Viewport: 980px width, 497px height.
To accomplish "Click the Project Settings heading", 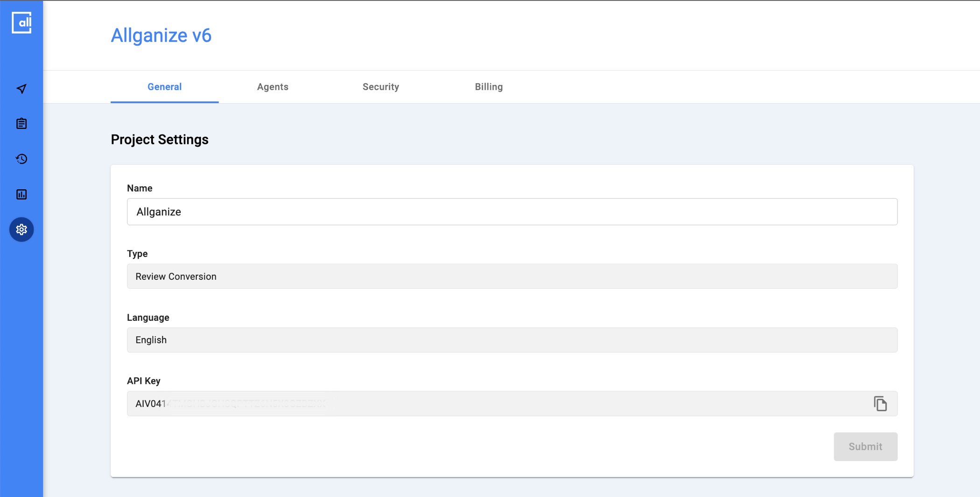I will 160,140.
